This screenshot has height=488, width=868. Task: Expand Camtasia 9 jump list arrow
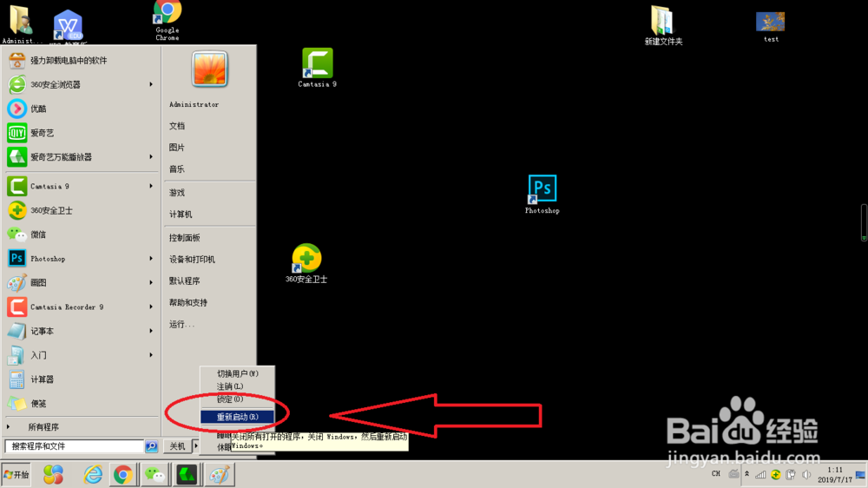pyautogui.click(x=150, y=186)
